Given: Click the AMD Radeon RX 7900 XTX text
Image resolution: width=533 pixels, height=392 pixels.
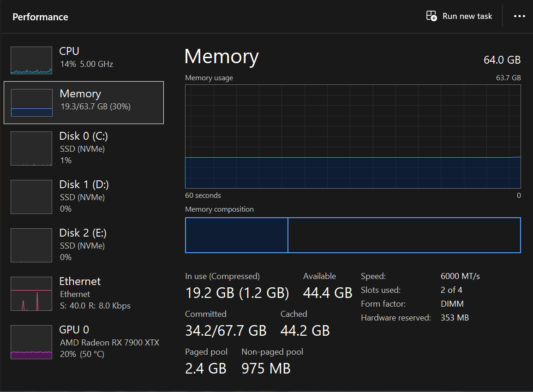Looking at the screenshot, I should tap(109, 342).
